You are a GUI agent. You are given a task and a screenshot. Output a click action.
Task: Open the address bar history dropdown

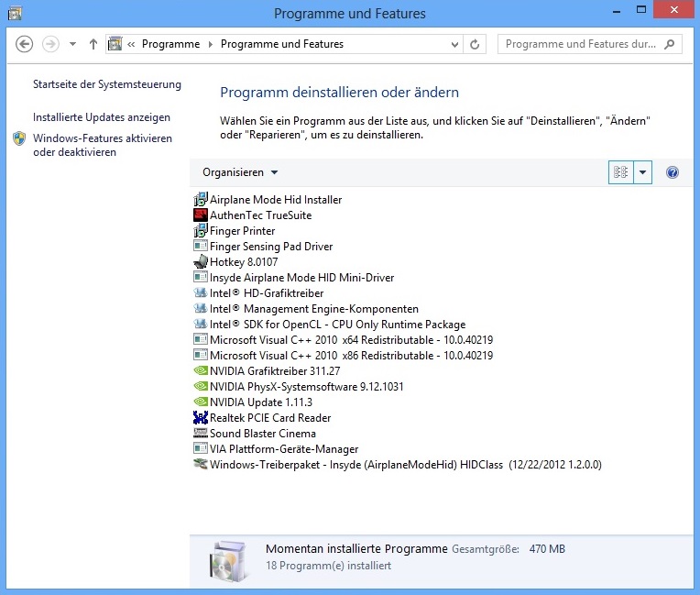454,44
